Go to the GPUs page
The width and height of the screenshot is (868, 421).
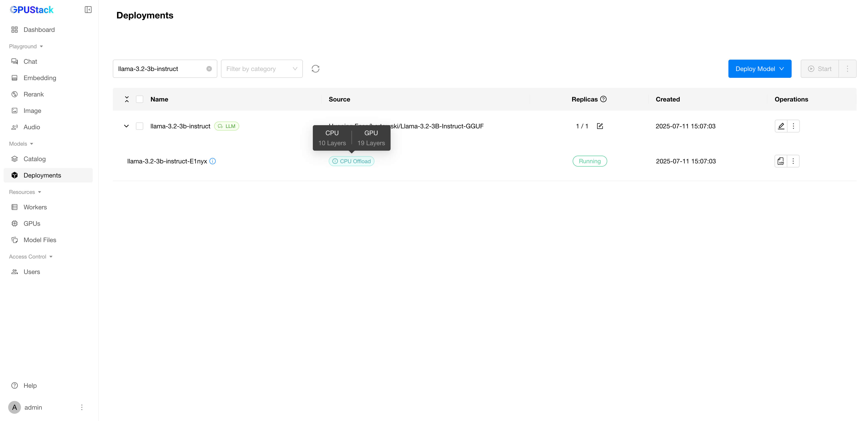click(48, 223)
